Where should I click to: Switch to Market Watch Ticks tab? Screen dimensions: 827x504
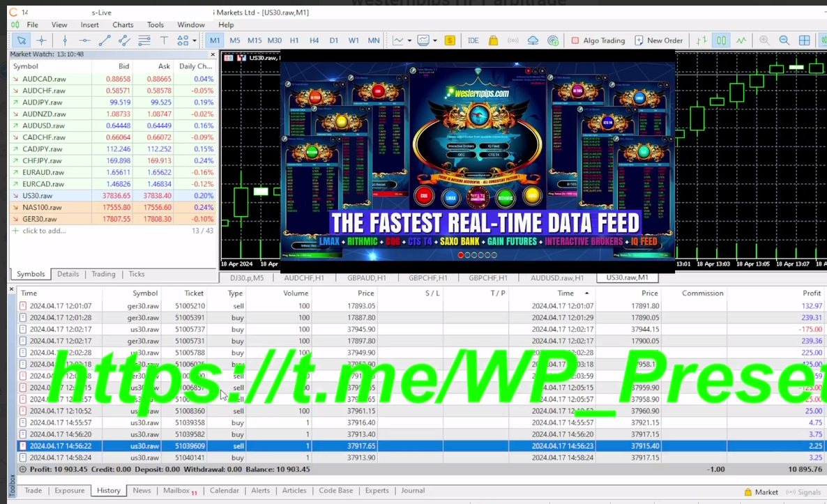tap(137, 274)
